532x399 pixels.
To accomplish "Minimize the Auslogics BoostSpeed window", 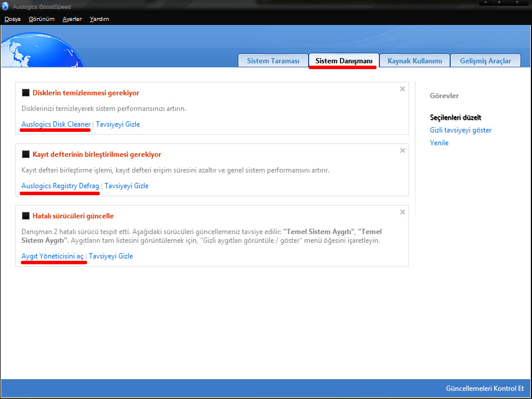I will 486,2.
